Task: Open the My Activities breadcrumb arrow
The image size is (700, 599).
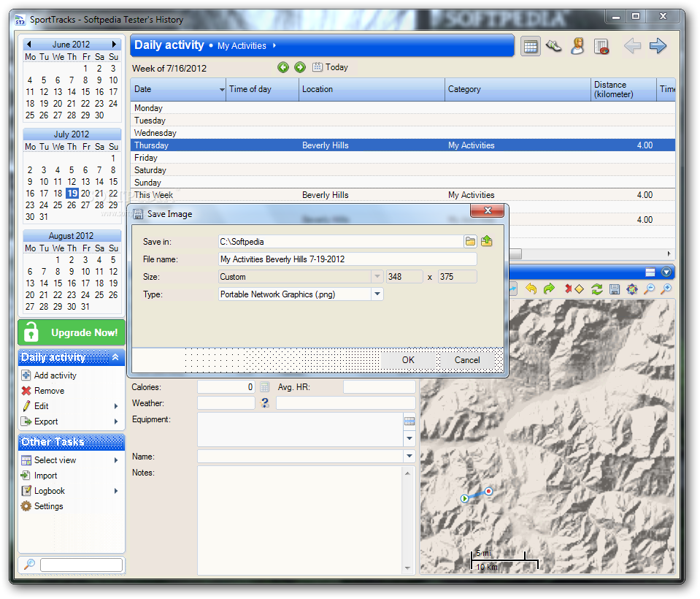Action: (274, 45)
